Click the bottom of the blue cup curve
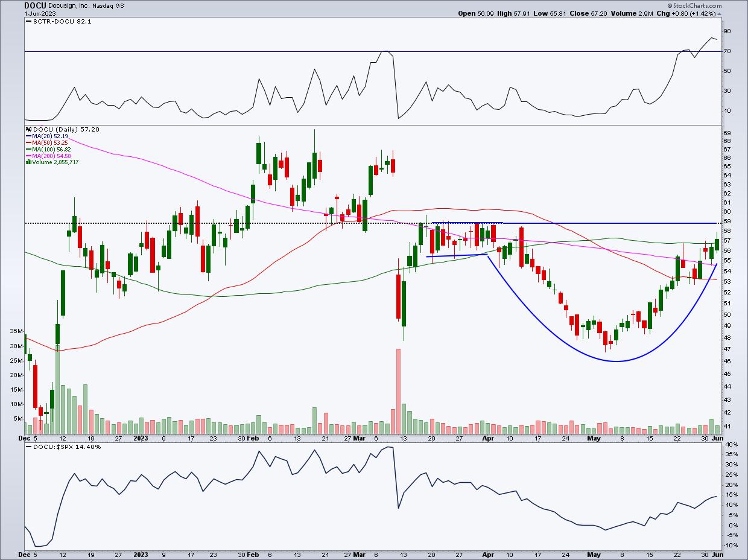This screenshot has width=748, height=560. [615, 361]
